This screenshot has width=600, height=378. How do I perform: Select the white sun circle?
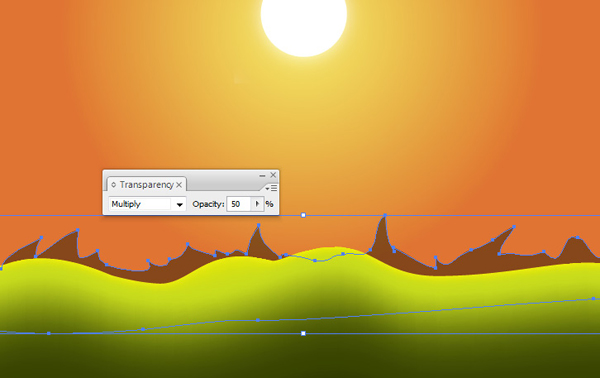304,23
